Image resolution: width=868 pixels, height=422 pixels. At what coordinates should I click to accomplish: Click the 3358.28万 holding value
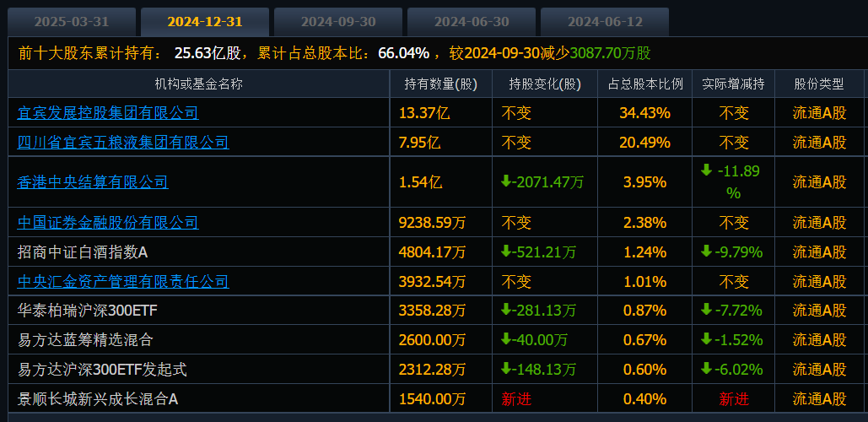pos(433,311)
